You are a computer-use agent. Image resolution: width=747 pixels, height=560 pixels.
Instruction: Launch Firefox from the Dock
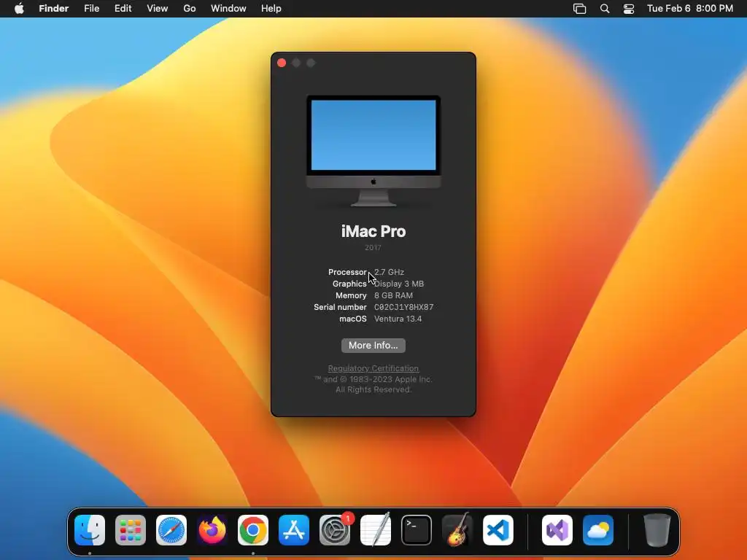pos(212,530)
